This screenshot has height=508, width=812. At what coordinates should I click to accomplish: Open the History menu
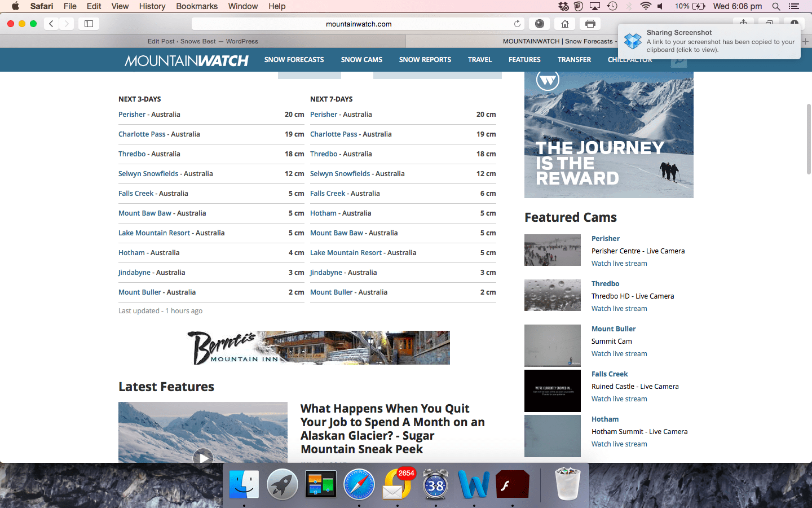[x=152, y=6]
